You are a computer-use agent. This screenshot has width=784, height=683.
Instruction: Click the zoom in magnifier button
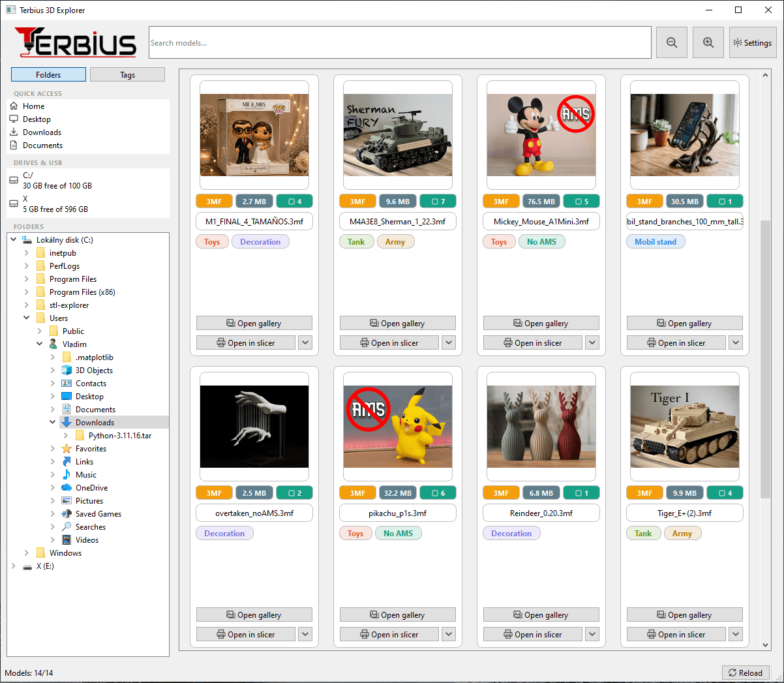708,42
